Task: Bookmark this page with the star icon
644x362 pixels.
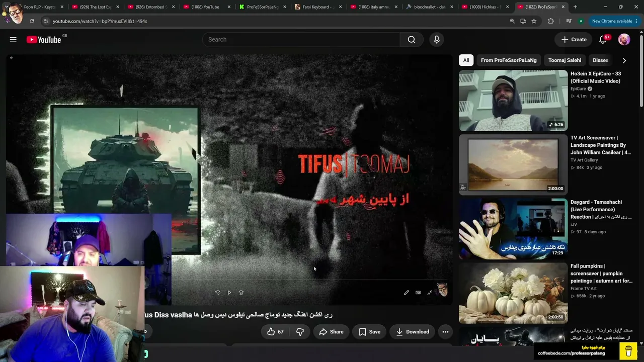Action: (x=534, y=21)
